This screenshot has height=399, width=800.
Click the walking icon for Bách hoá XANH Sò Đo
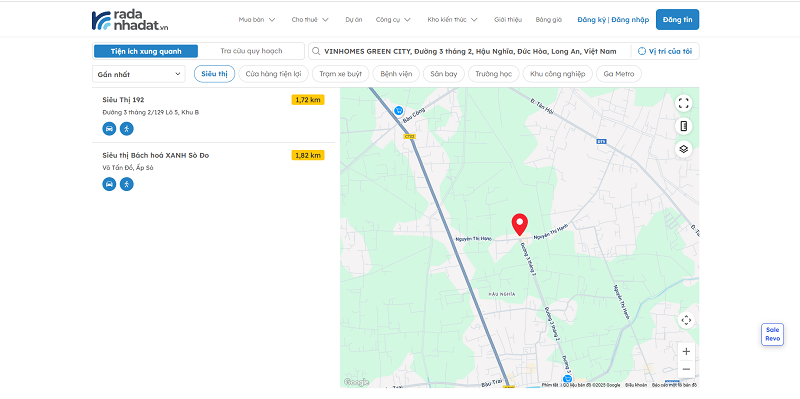click(127, 184)
